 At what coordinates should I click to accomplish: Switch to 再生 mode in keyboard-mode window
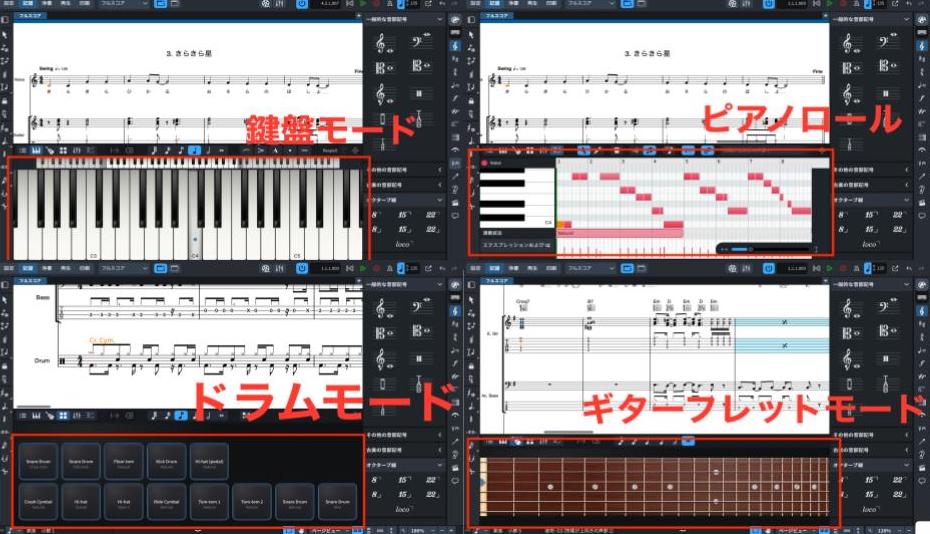[65, 4]
